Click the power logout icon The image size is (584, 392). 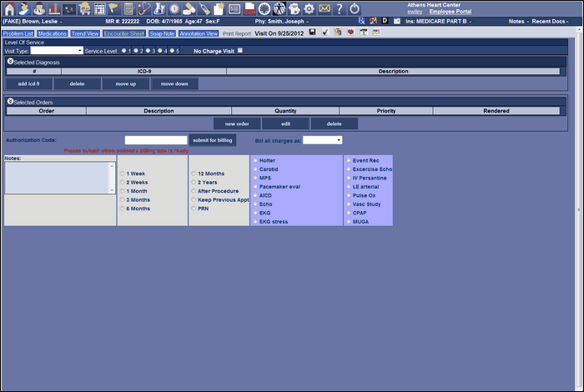click(355, 8)
